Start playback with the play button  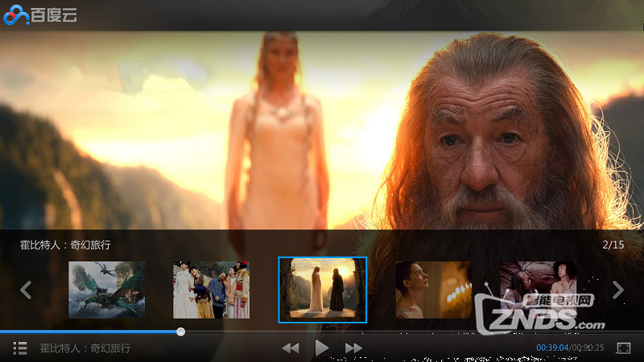click(321, 348)
